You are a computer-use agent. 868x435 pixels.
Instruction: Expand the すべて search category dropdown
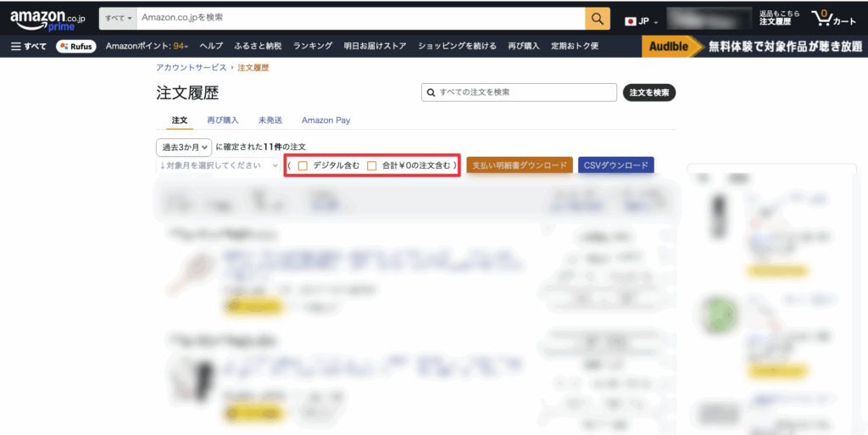[118, 19]
